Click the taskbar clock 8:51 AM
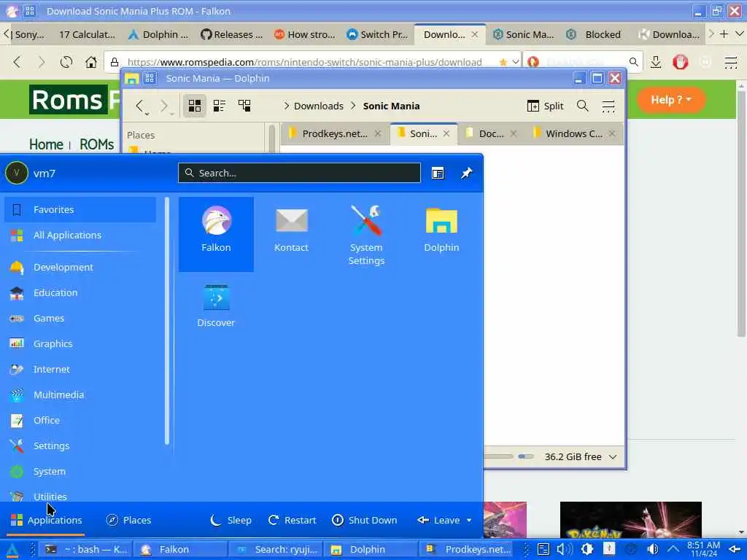 704,550
